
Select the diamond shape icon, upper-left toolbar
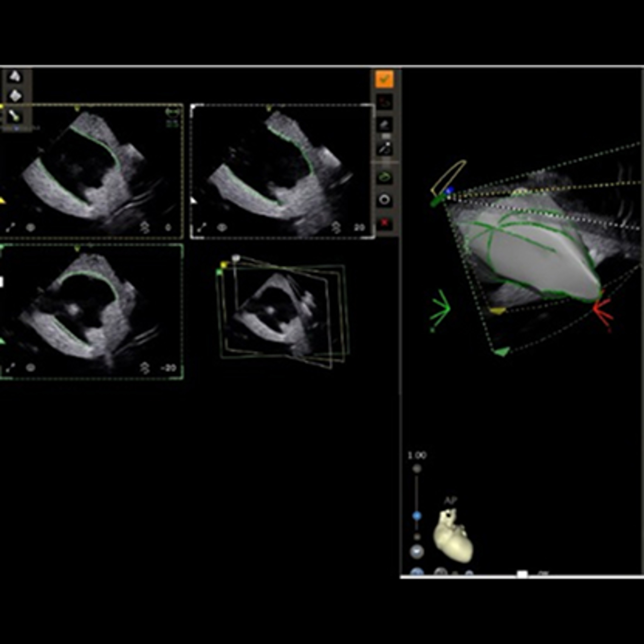[x=15, y=96]
